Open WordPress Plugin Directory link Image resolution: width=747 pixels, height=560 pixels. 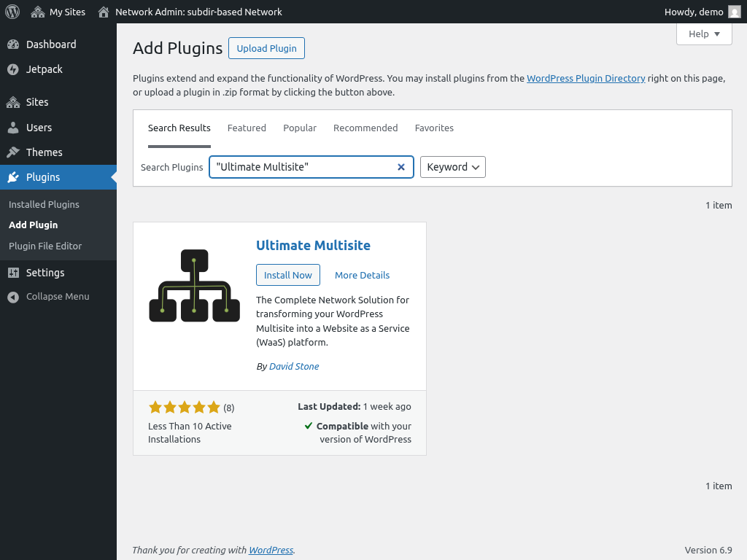tap(586, 78)
